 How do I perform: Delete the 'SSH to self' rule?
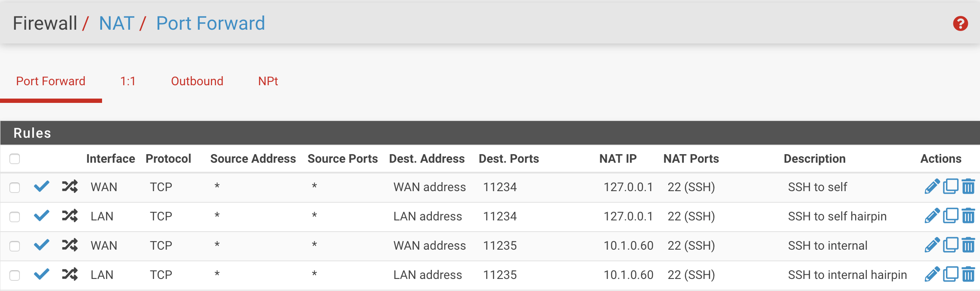(x=968, y=187)
